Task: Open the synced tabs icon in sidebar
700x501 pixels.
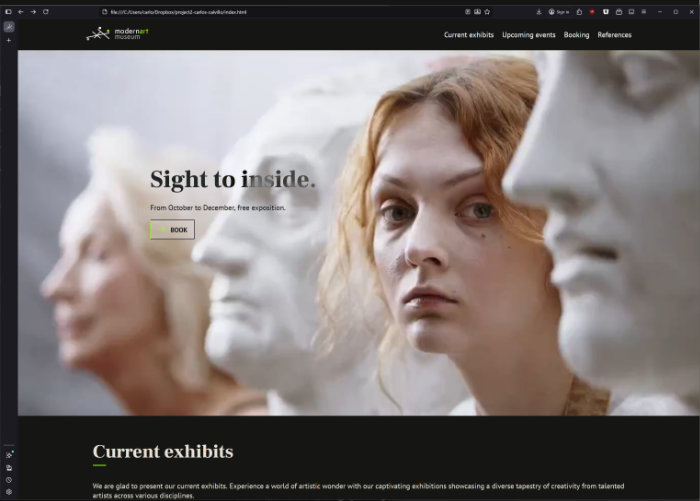Action: point(9,467)
